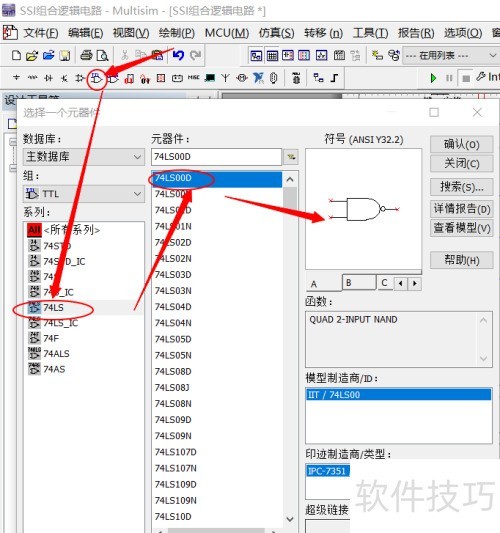Viewport: 500px width, 533px height.
Task: Place an analog component
Action: 80,78
